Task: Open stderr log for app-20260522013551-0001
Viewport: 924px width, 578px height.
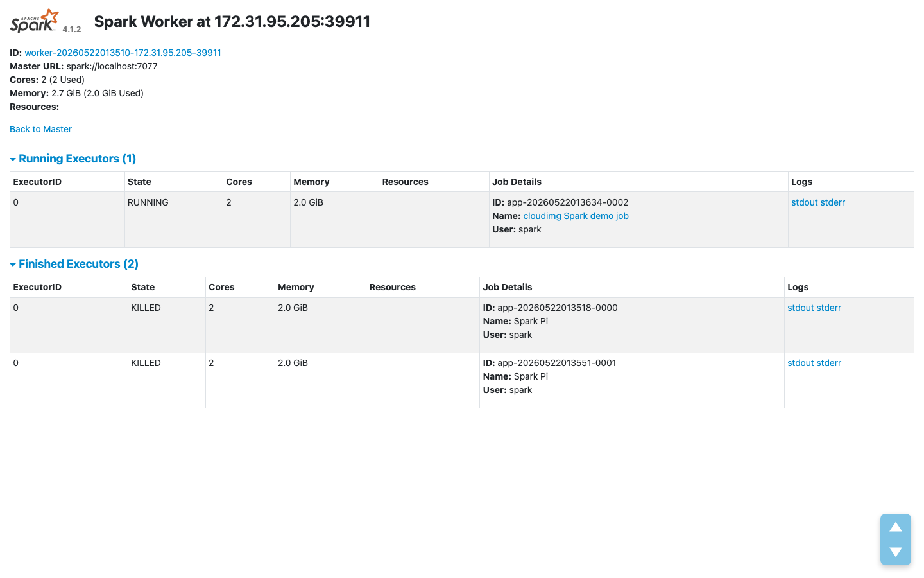Action: (828, 363)
